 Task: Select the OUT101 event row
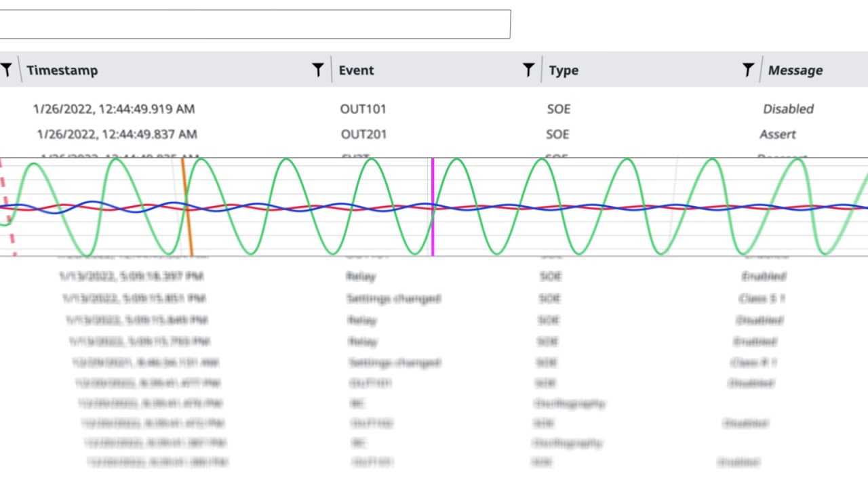pos(434,108)
